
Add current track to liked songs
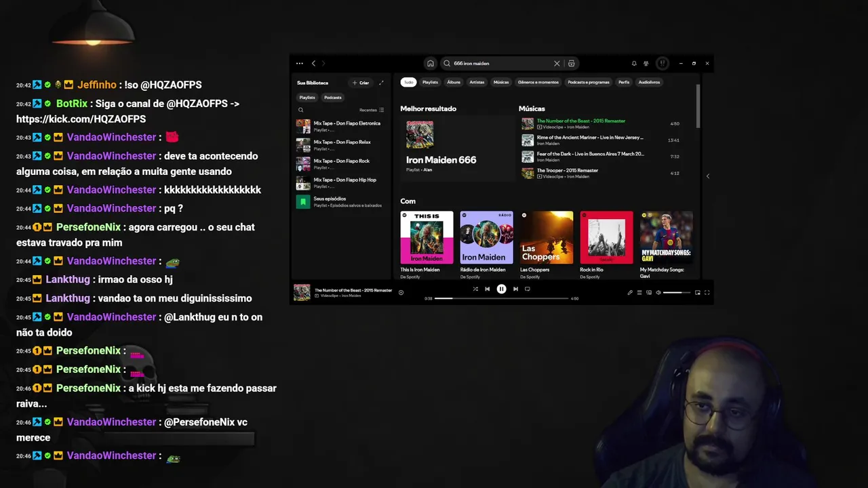click(x=401, y=293)
